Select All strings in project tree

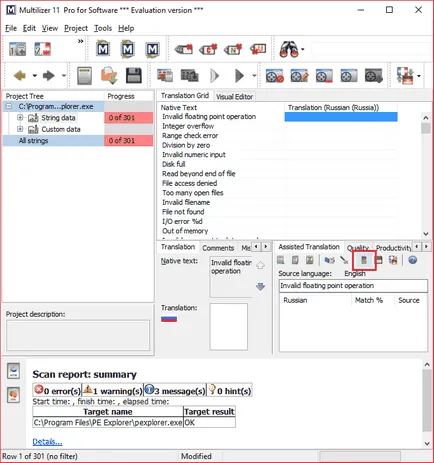coord(33,141)
